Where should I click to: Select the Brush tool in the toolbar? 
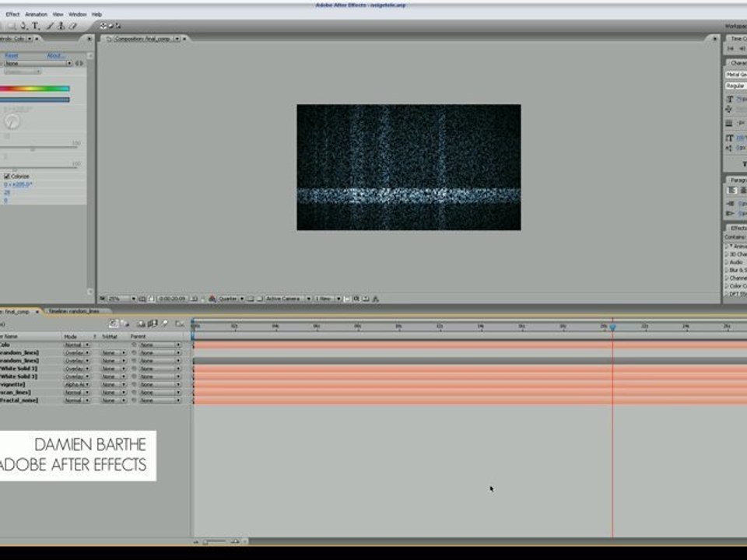pyautogui.click(x=50, y=26)
